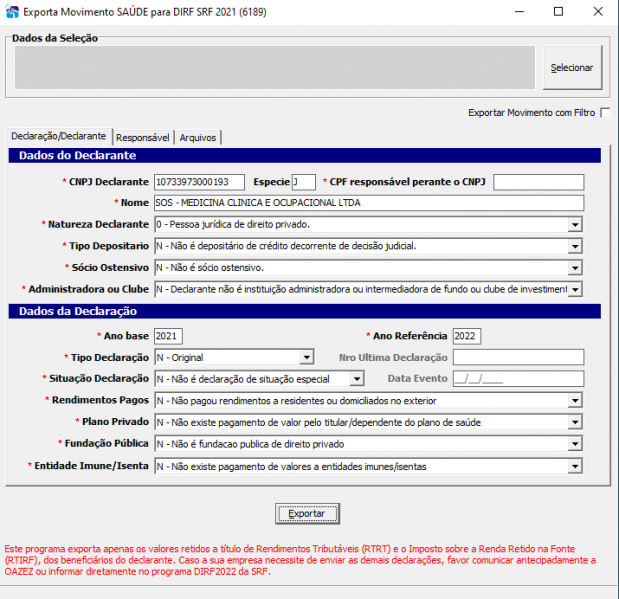
Task: Click the CNPJ Declarante input field
Action: coord(199,182)
